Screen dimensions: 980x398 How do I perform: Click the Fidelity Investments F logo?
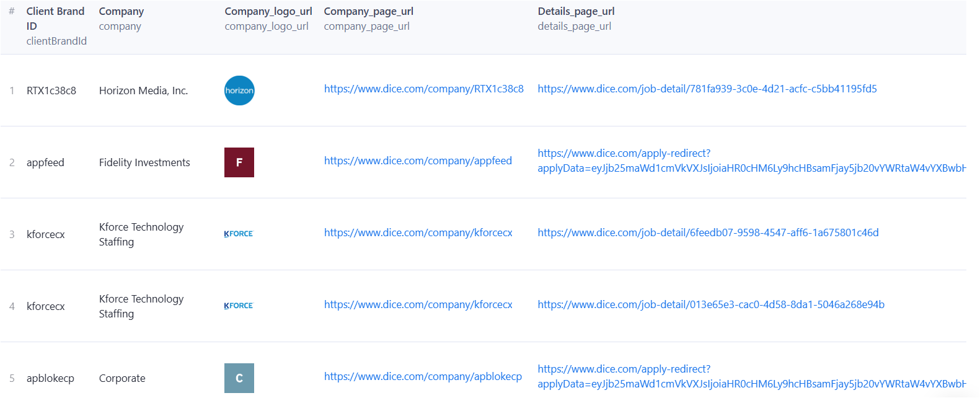239,162
